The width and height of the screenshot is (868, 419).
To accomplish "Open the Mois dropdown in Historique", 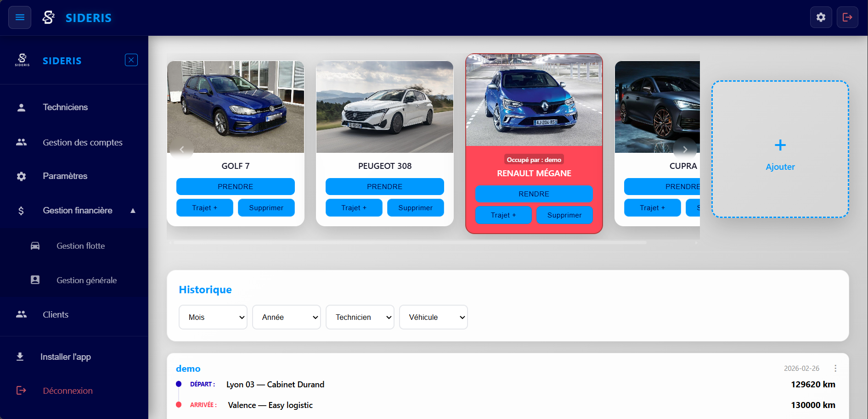I will (213, 317).
